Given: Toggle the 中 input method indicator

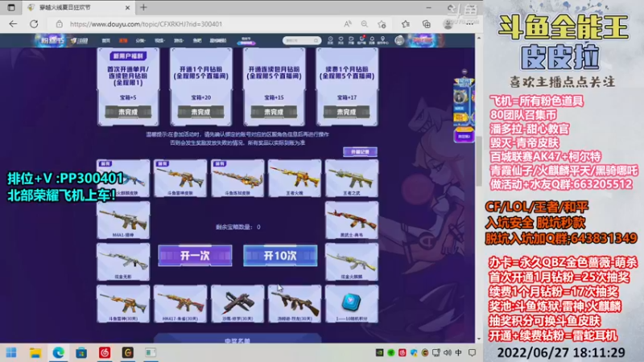Looking at the screenshot, I should (458, 352).
